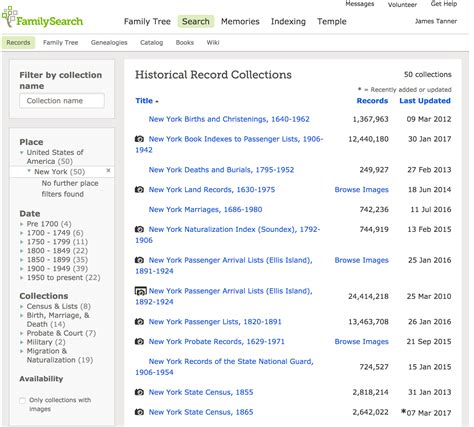Expand Birth, Marriage, & Death collections

(22, 315)
